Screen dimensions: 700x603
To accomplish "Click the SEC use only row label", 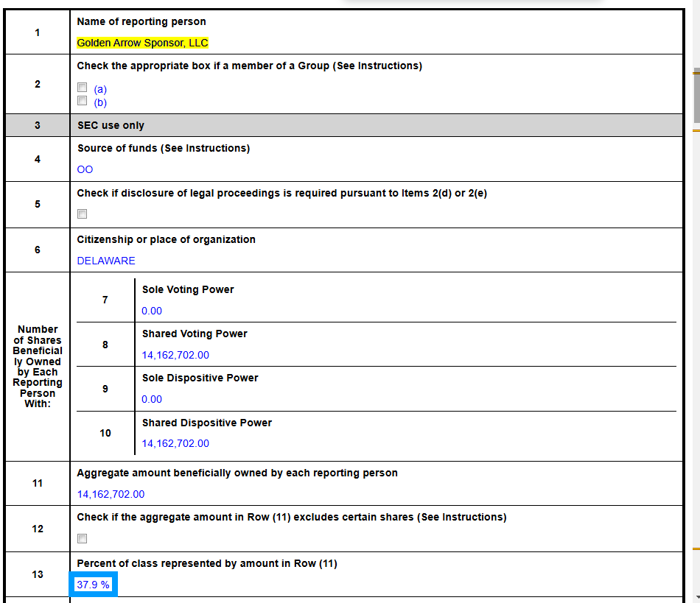I will [111, 125].
